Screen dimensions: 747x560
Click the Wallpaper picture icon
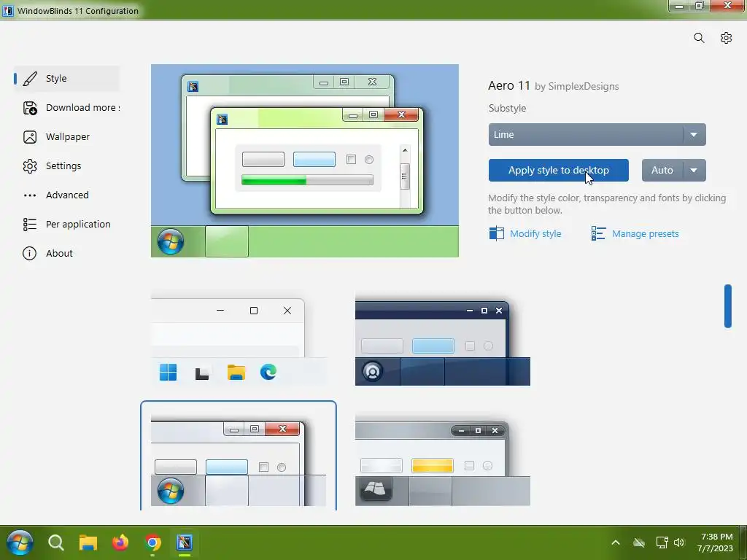tap(29, 137)
